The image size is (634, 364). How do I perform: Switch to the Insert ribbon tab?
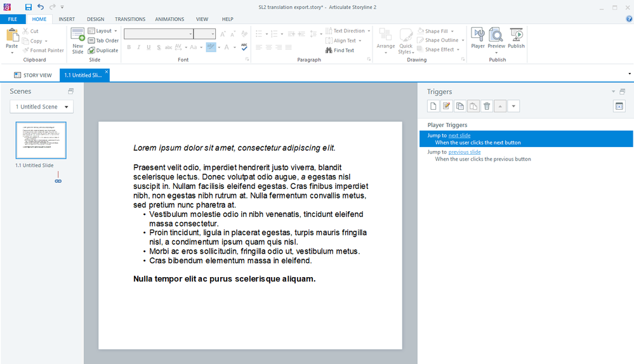(x=67, y=20)
